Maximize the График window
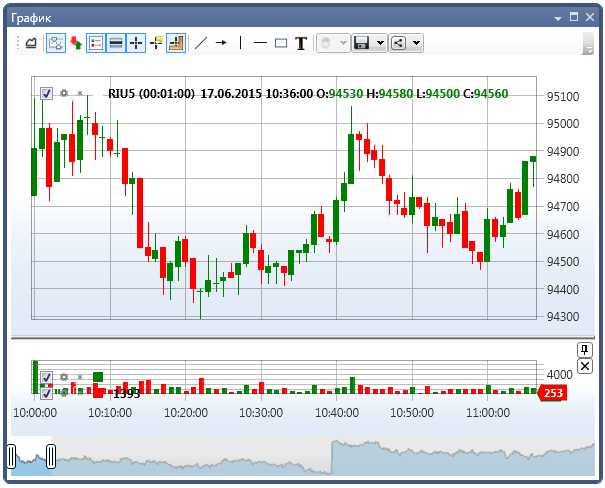The width and height of the screenshot is (605, 488). tap(574, 17)
